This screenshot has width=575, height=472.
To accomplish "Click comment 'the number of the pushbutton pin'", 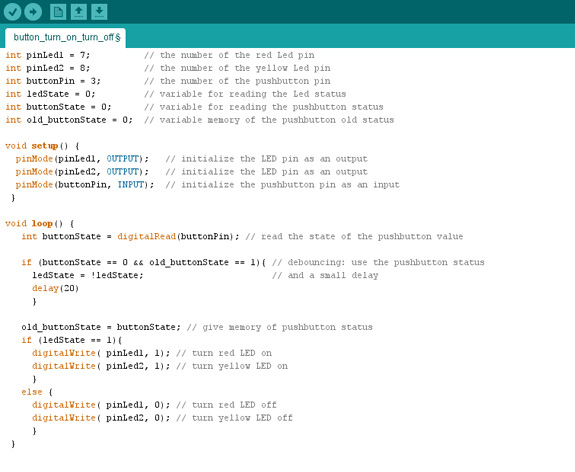I will pyautogui.click(x=245, y=81).
